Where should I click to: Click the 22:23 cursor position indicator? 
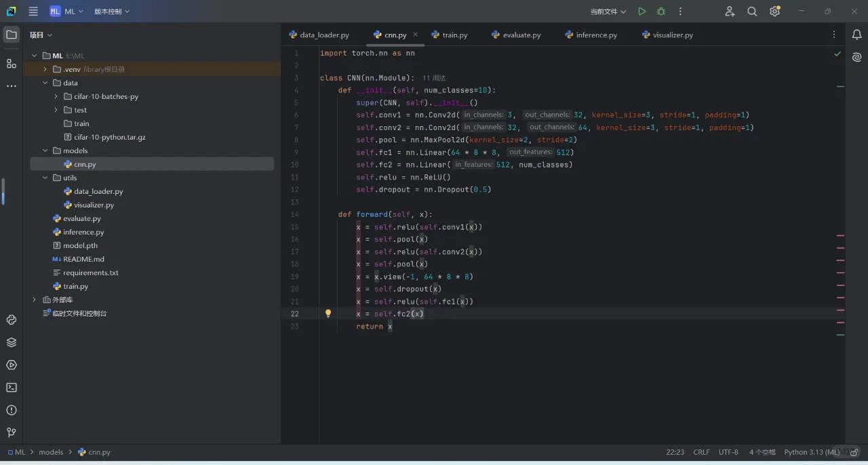(675, 452)
